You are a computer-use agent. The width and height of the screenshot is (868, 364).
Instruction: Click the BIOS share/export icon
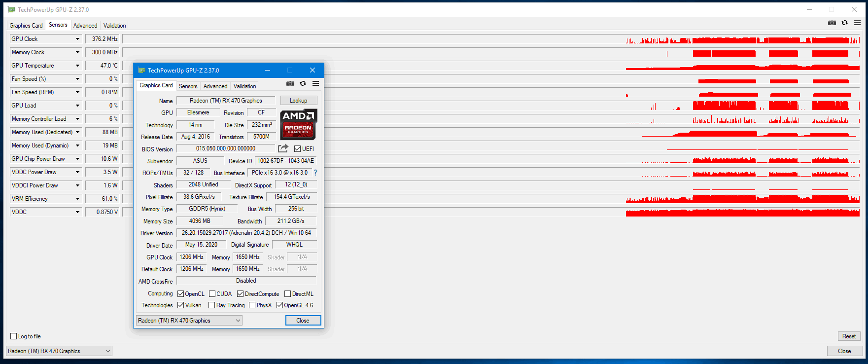point(283,148)
